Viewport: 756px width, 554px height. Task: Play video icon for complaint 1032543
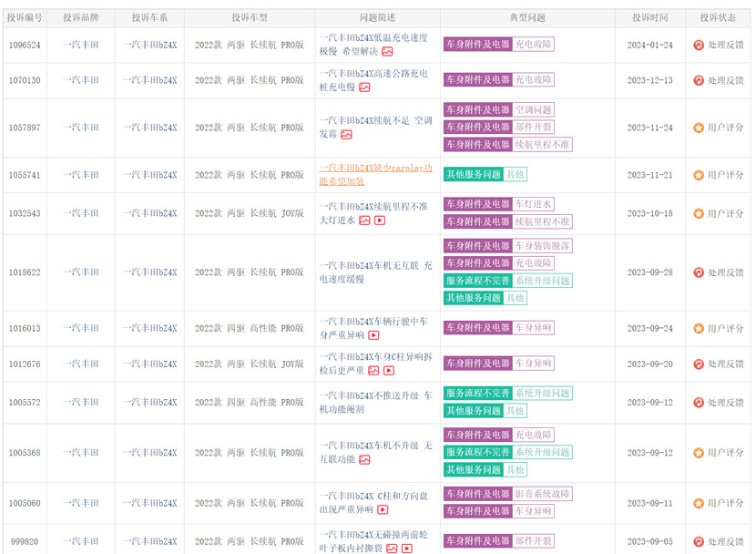pos(380,221)
